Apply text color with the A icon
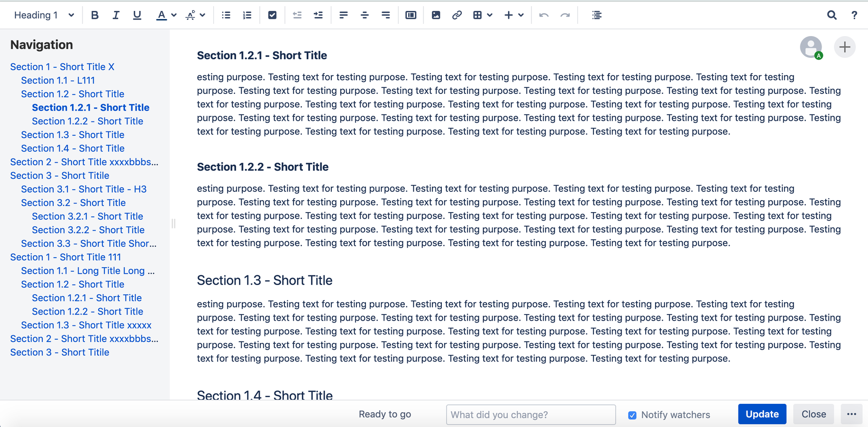 click(161, 15)
